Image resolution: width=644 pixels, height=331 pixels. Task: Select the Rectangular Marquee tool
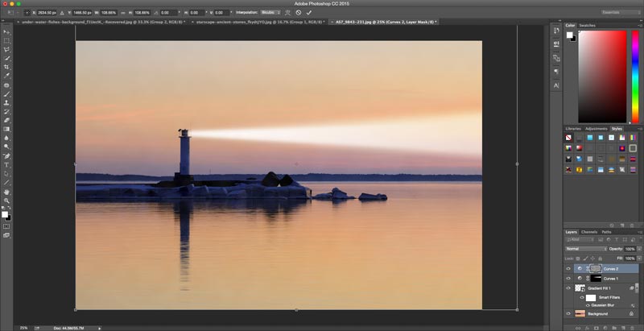click(6, 40)
